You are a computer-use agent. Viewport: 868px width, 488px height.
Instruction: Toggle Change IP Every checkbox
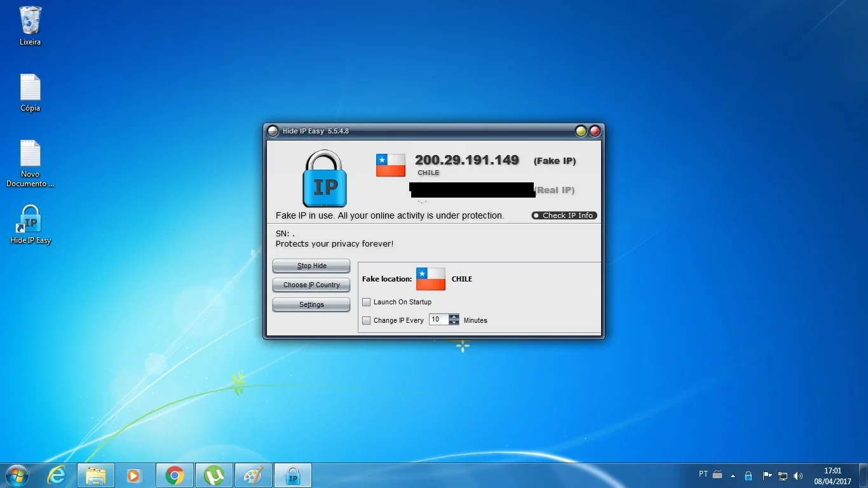(x=366, y=320)
